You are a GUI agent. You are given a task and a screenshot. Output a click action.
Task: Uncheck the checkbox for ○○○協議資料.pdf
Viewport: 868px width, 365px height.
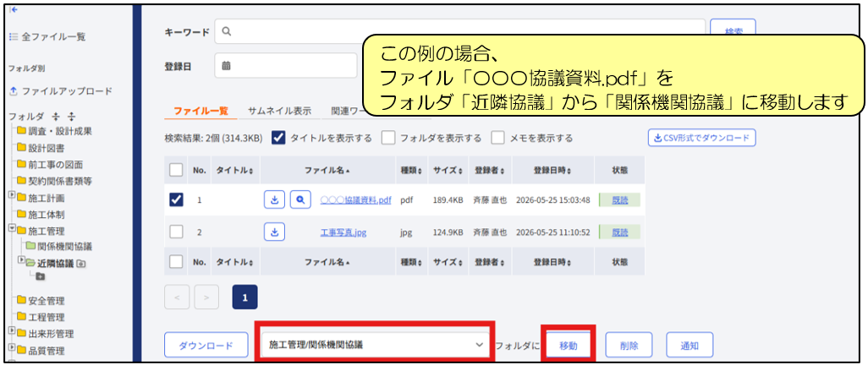point(176,200)
